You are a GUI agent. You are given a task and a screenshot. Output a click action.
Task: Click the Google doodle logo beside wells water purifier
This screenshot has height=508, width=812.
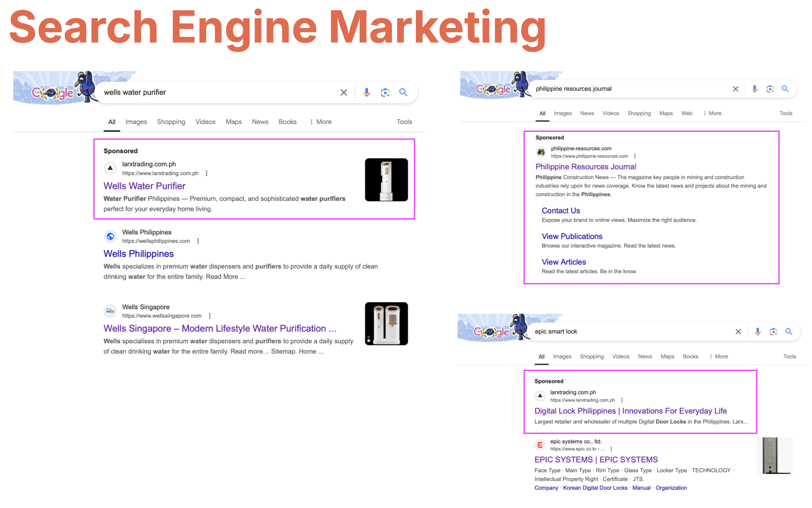click(x=53, y=92)
